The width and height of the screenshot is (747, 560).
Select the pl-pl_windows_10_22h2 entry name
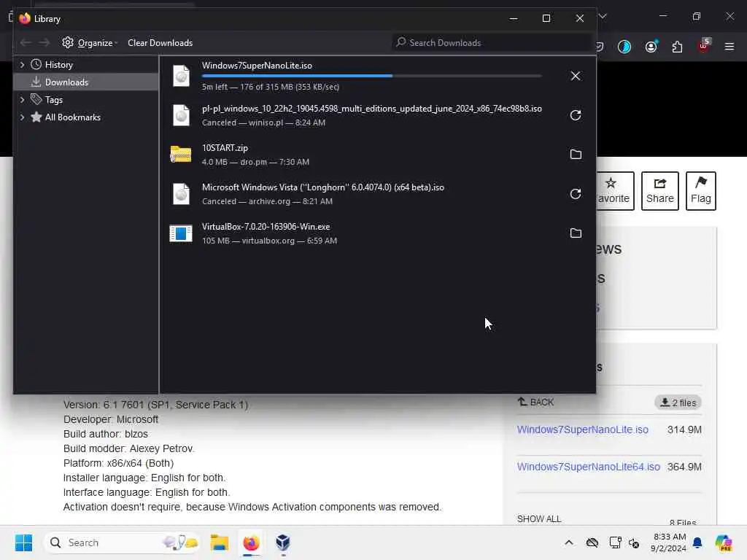click(371, 109)
